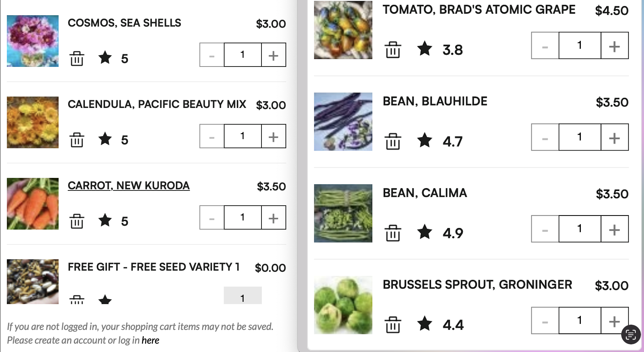Image resolution: width=644 pixels, height=352 pixels.
Task: Delete Brussels Sprout, Groninger item
Action: coord(392,325)
